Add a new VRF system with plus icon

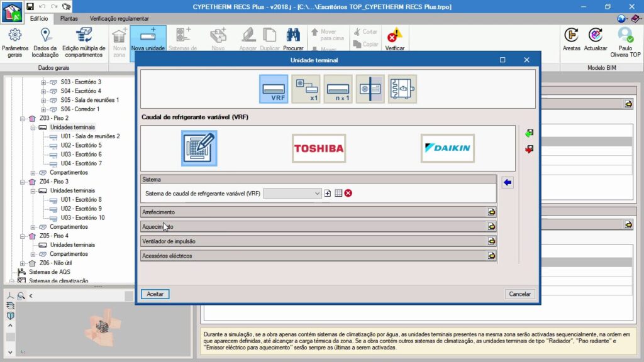[328, 194]
